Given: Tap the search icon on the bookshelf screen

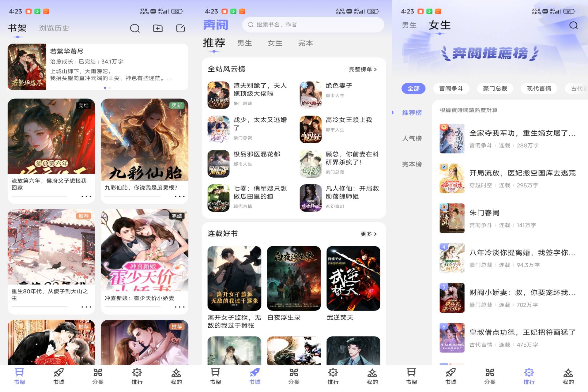Looking at the screenshot, I should [135, 28].
